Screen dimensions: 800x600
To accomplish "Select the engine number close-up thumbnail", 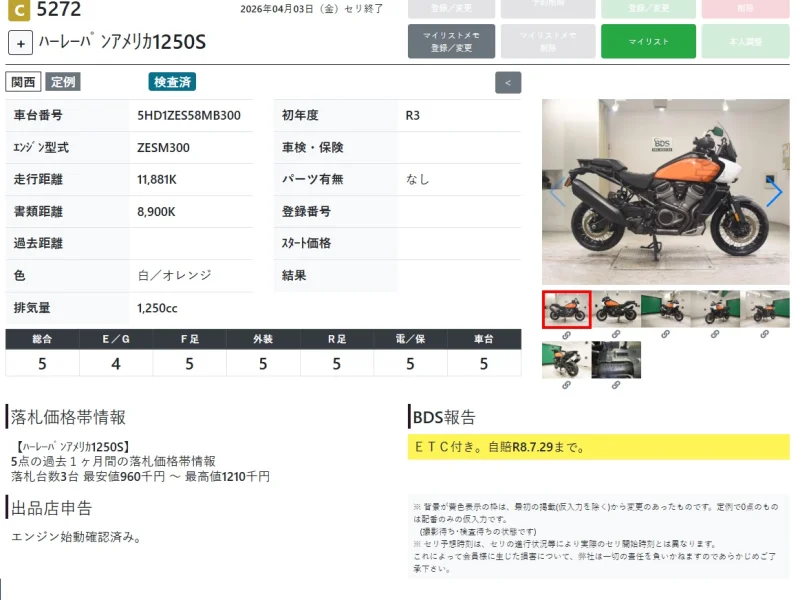I will [616, 360].
